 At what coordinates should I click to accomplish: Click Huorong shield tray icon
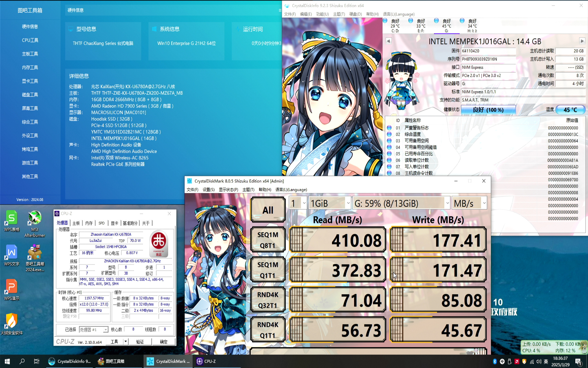[524, 361]
